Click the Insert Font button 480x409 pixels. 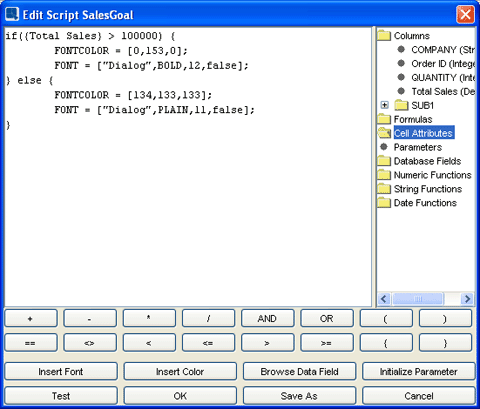click(61, 371)
